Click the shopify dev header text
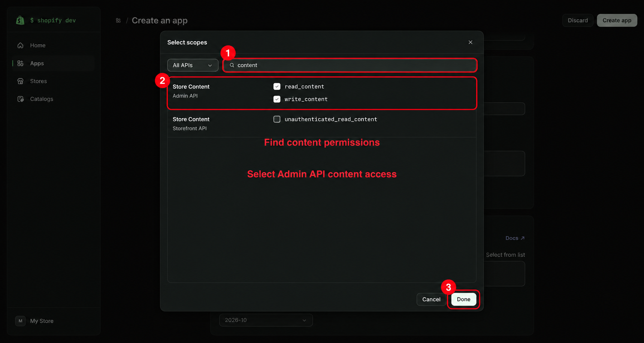 click(53, 20)
